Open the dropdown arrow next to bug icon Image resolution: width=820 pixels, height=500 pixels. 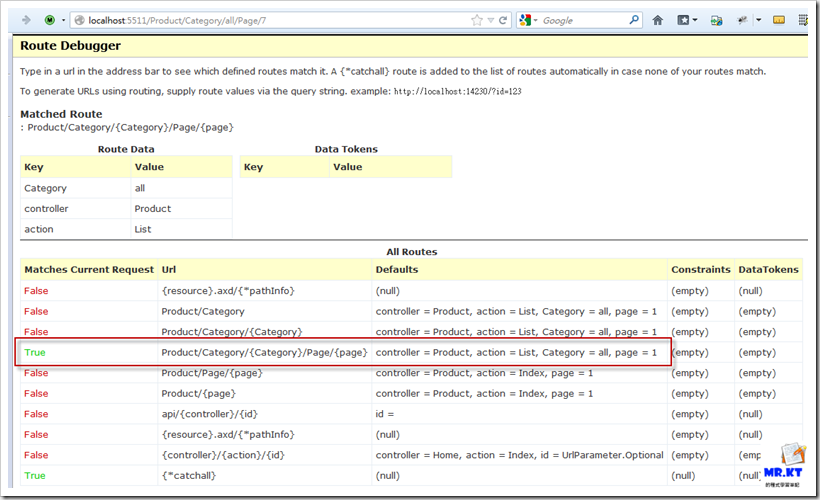759,20
